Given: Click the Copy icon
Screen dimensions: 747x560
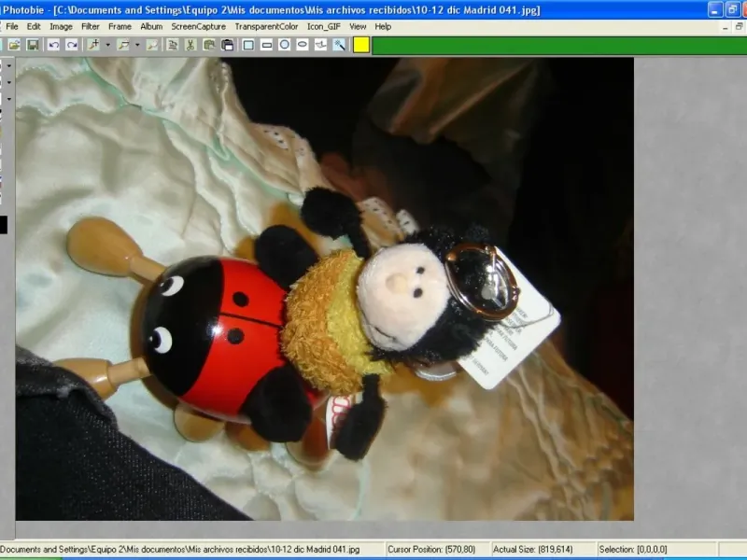Looking at the screenshot, I should point(208,45).
